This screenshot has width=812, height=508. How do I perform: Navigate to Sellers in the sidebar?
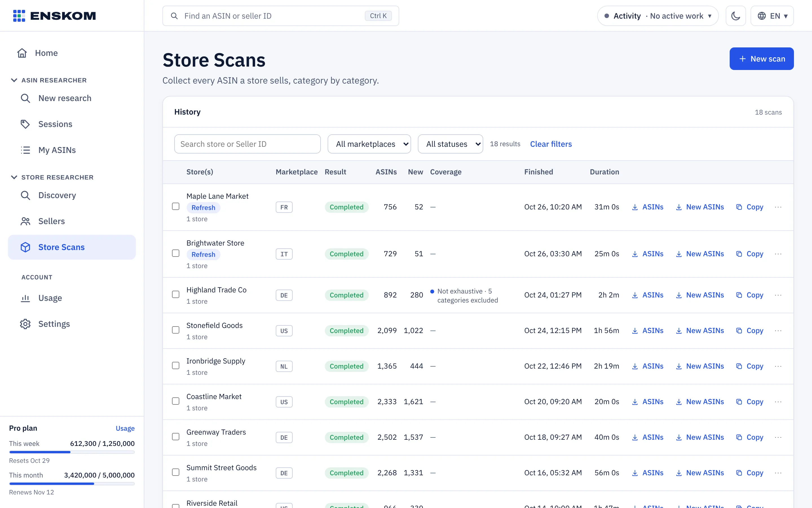[x=72, y=221]
